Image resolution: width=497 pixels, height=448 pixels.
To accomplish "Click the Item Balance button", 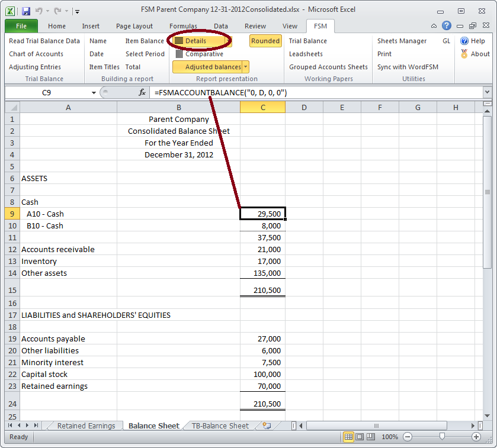I will pos(145,41).
